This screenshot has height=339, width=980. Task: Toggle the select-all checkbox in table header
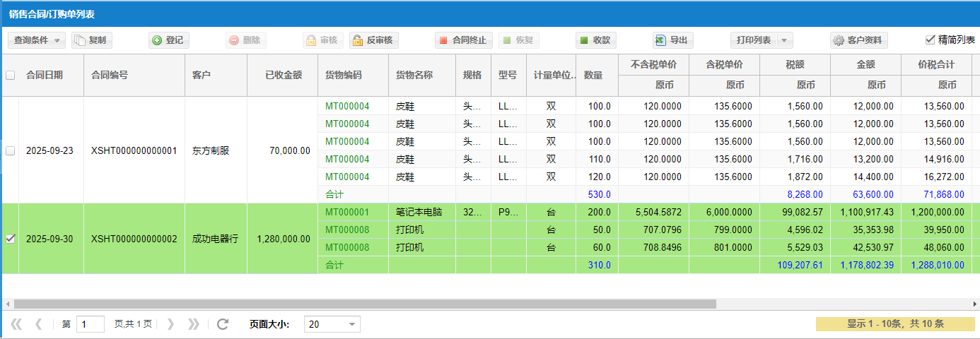tap(10, 75)
